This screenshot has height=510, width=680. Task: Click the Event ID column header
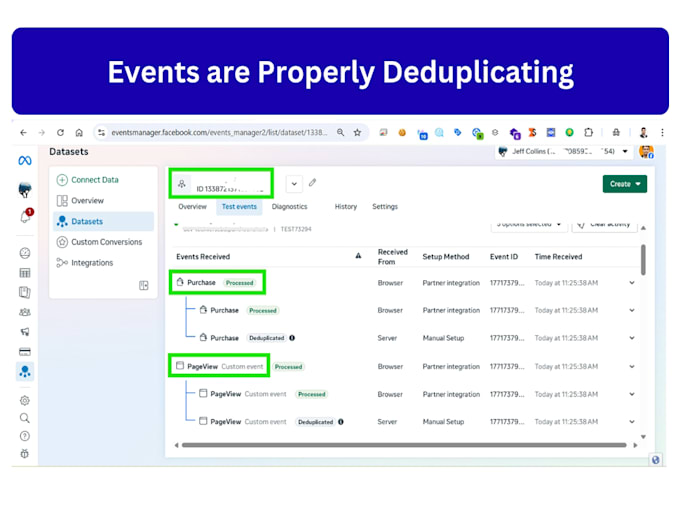point(503,257)
